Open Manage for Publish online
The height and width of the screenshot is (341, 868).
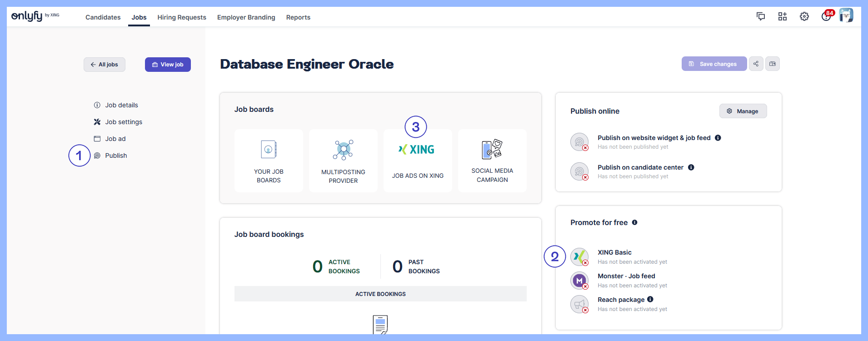click(x=743, y=111)
